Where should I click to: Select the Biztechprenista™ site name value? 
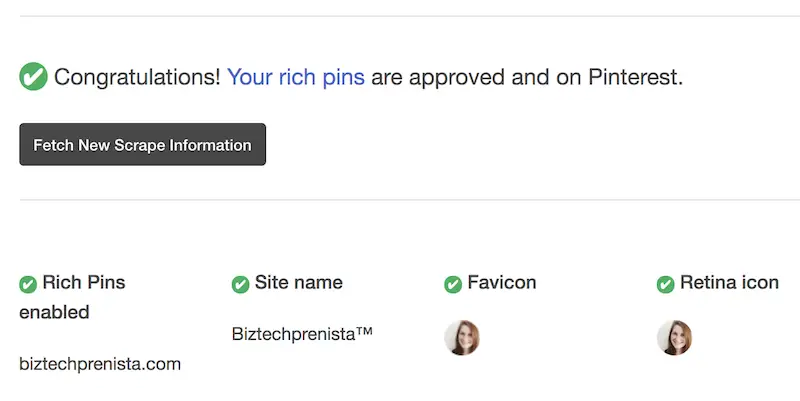tap(302, 334)
